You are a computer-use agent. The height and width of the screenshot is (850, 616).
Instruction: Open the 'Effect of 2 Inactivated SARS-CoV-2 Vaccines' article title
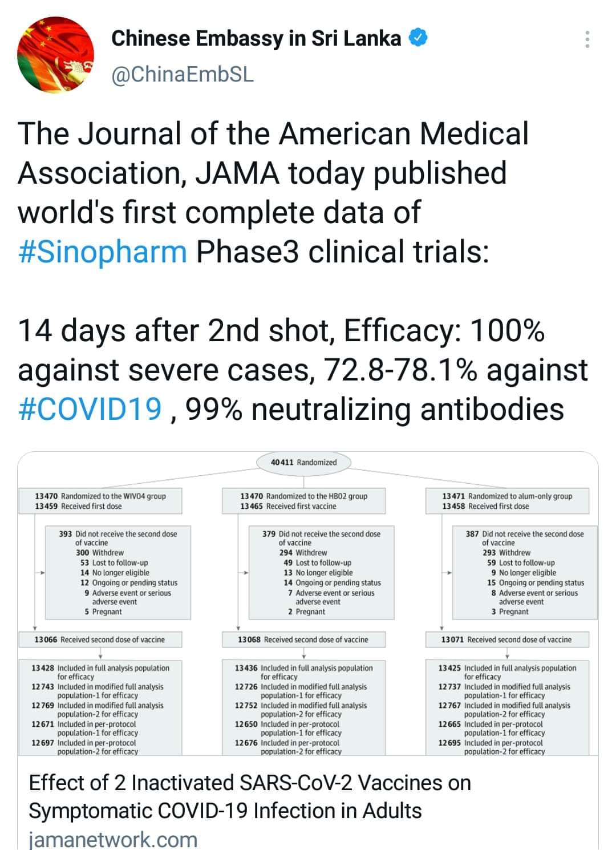[250, 796]
